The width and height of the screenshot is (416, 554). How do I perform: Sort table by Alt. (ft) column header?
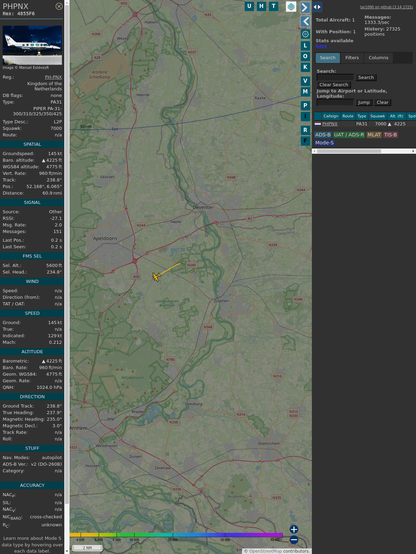point(397,116)
